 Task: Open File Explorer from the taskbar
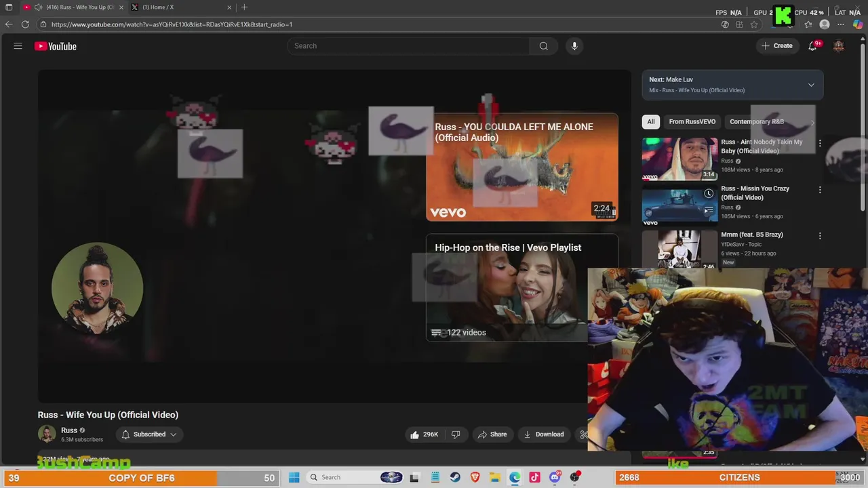pos(495,477)
